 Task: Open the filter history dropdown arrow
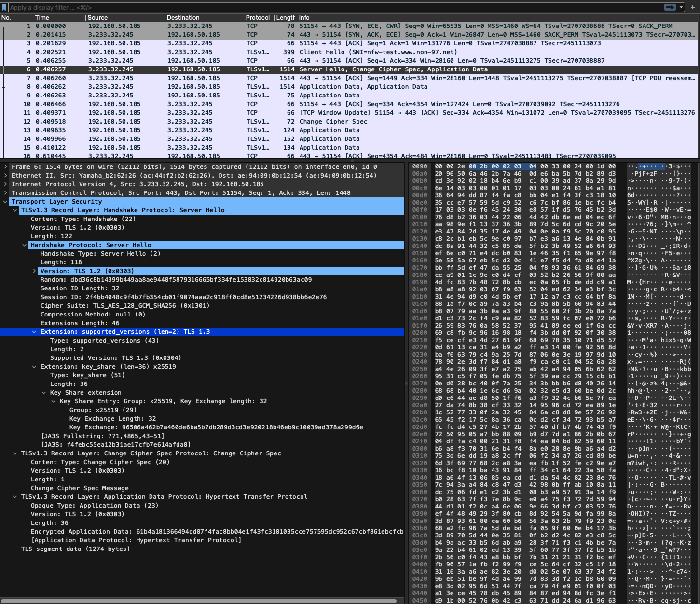(x=681, y=7)
